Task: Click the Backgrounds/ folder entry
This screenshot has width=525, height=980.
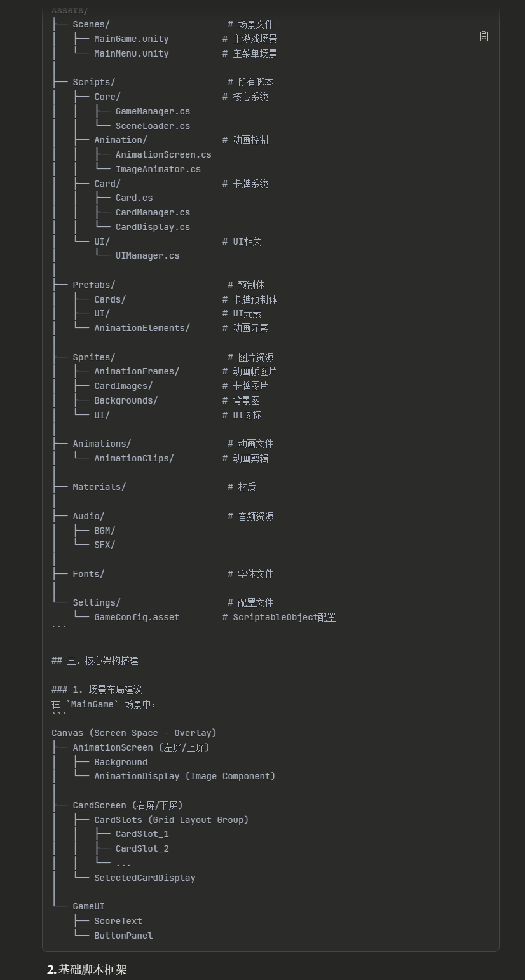Action: [126, 400]
